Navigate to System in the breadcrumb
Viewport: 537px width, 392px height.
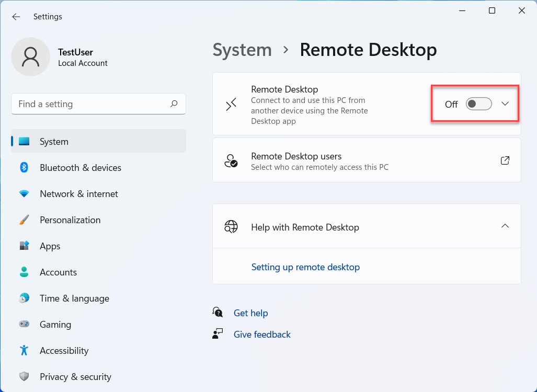click(x=242, y=50)
